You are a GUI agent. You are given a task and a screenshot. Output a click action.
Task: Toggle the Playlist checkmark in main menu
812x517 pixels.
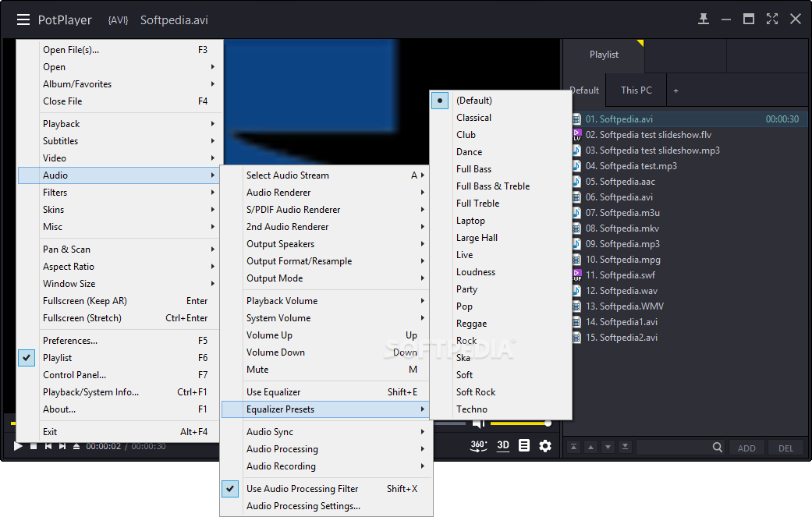point(27,358)
